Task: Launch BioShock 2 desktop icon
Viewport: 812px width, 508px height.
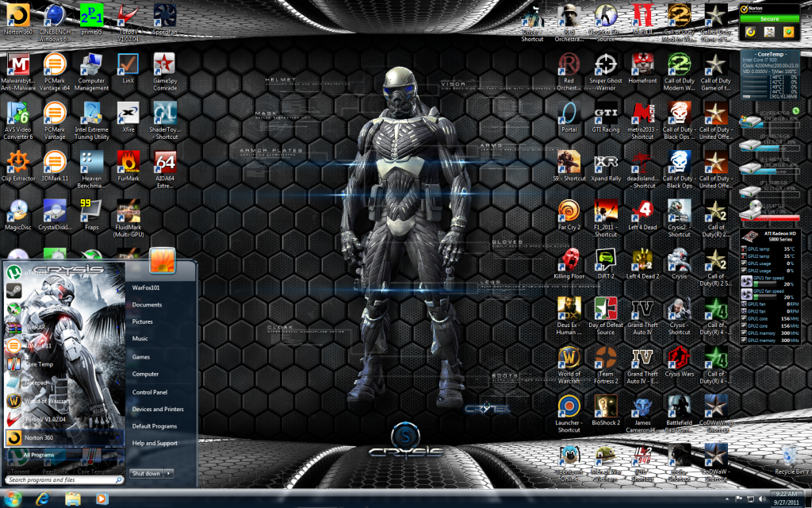Action: click(x=605, y=410)
